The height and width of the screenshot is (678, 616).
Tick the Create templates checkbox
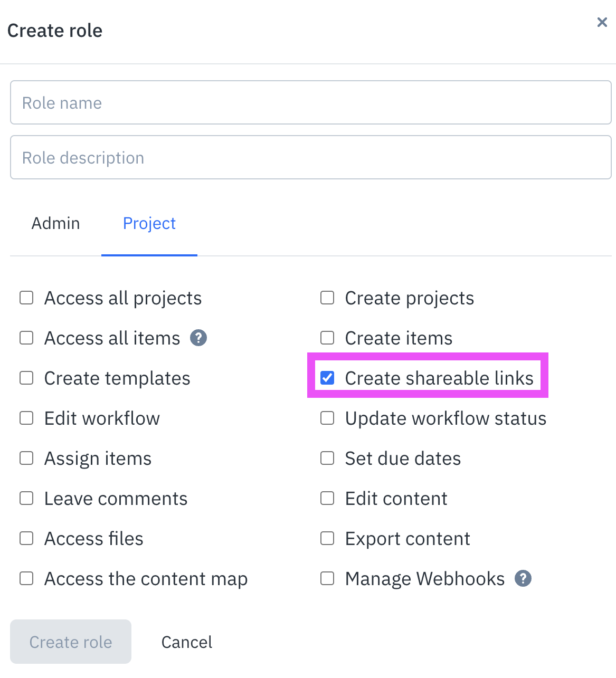[26, 378]
